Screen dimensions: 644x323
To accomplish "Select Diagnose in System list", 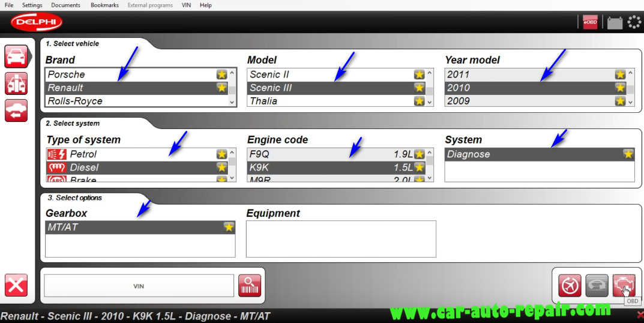I will point(540,154).
